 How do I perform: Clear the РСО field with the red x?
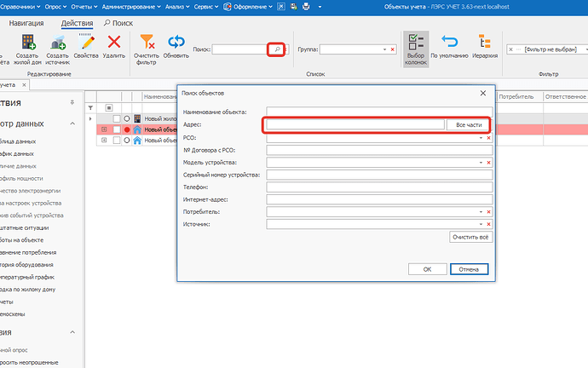[x=488, y=138]
